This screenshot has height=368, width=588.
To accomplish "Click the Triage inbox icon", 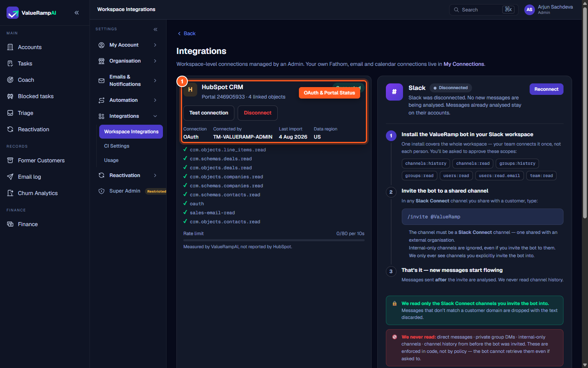I will click(10, 113).
